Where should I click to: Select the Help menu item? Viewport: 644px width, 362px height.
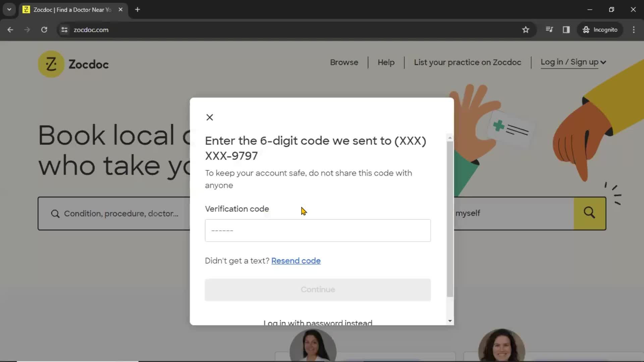[x=386, y=62]
